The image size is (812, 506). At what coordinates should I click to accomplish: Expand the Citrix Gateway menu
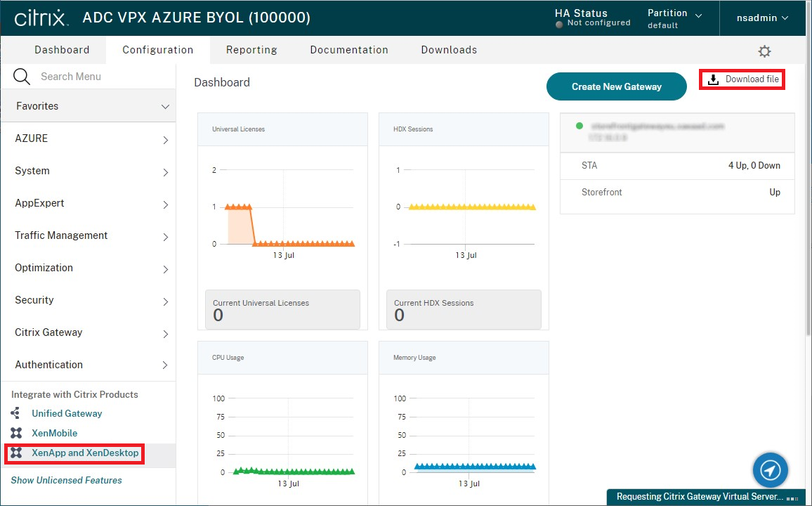(165, 333)
